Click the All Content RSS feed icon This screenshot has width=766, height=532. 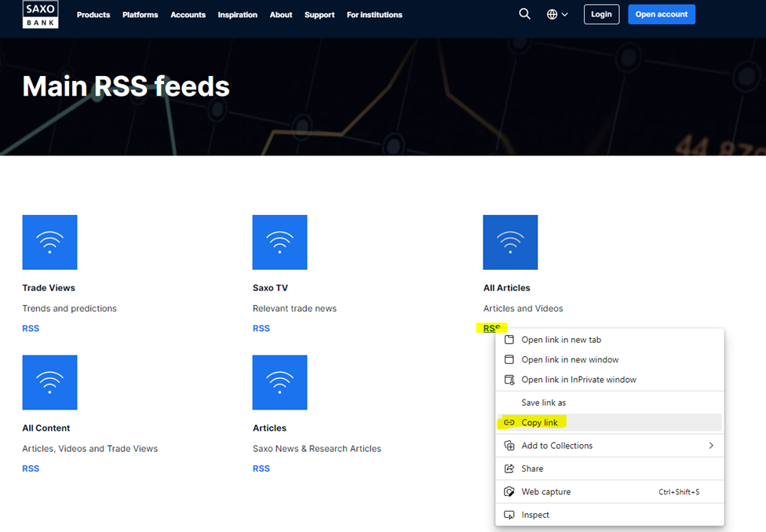tap(49, 382)
